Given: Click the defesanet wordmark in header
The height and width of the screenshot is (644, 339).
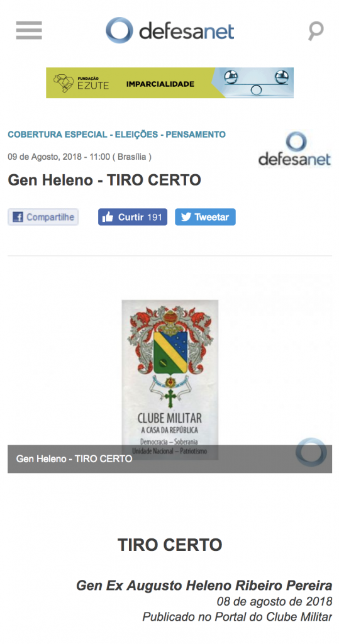Looking at the screenshot, I should point(187,31).
